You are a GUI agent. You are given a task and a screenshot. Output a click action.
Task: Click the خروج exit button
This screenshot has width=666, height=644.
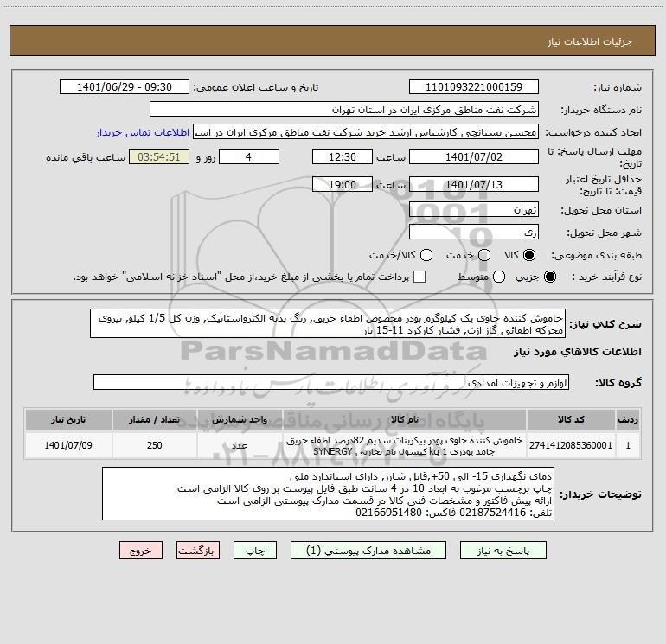pos(141,551)
